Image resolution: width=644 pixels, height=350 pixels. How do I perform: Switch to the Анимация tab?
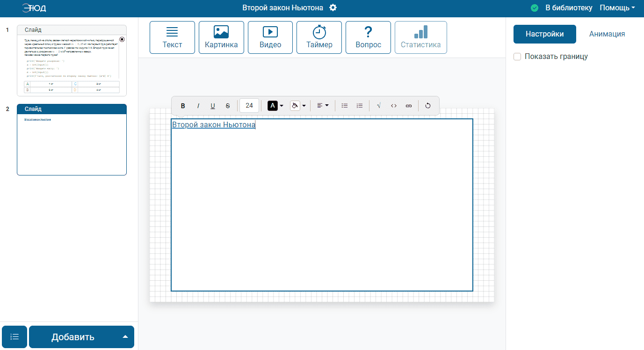click(607, 34)
